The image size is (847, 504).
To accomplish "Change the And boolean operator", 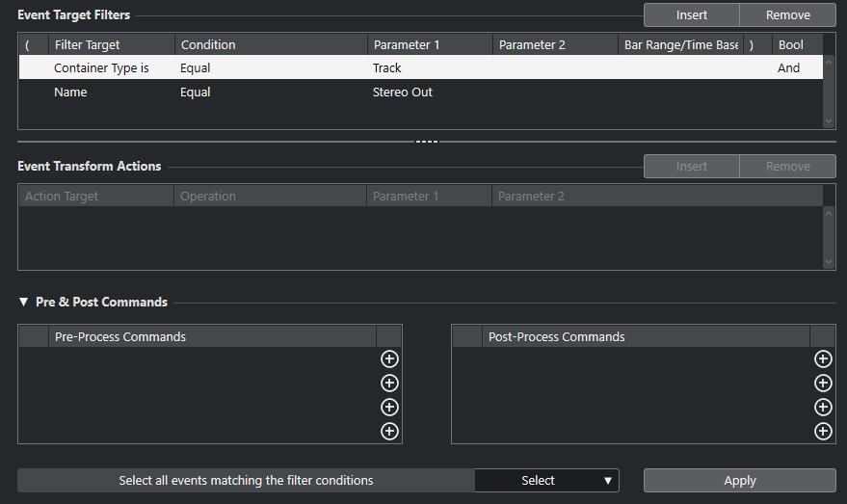I will 789,68.
